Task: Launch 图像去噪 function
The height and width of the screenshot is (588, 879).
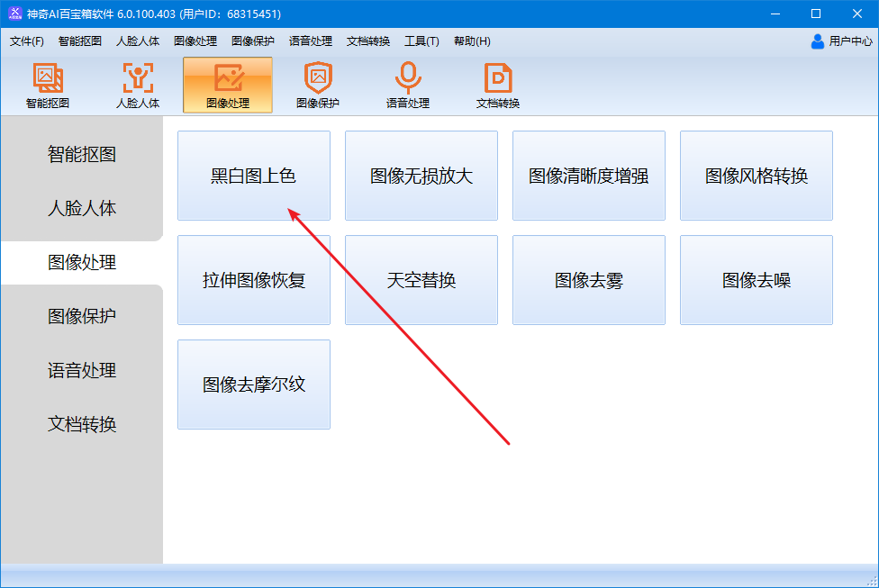Action: point(757,280)
